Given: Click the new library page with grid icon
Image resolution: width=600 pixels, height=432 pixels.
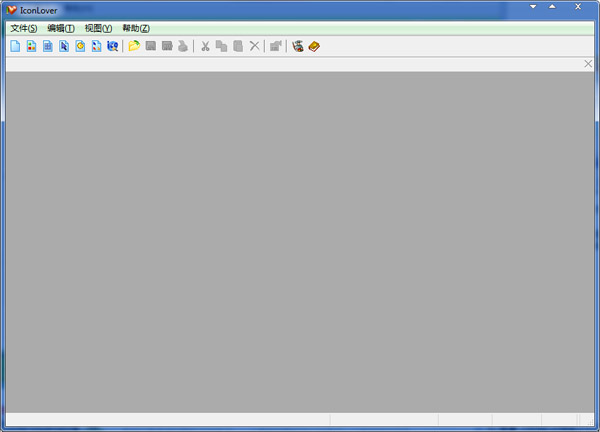Looking at the screenshot, I should [48, 46].
